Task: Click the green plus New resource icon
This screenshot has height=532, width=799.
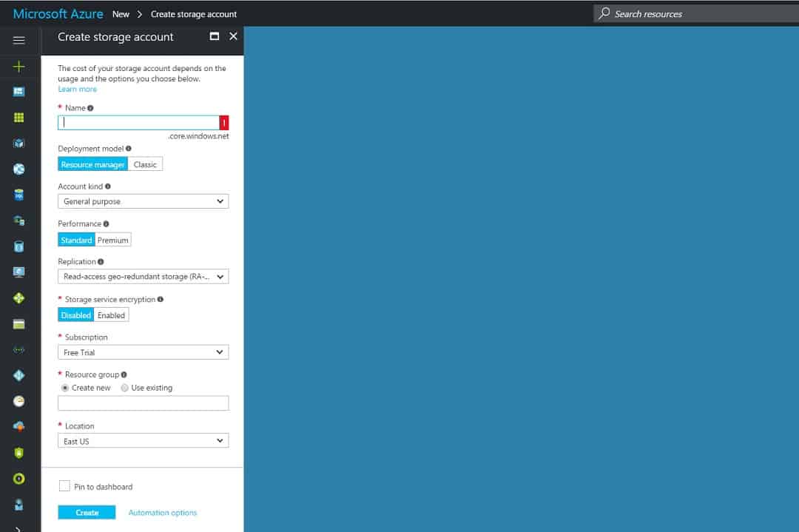Action: point(18,67)
